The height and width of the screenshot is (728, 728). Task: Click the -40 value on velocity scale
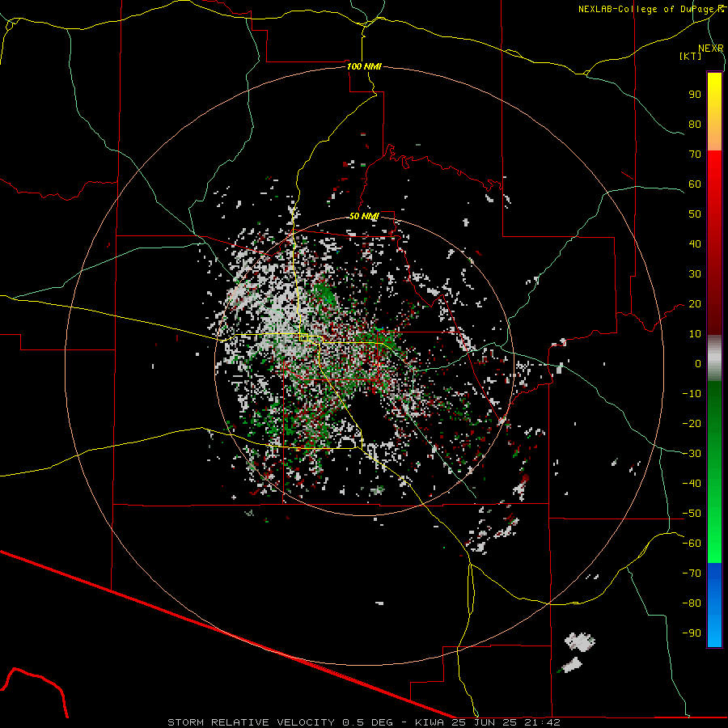click(x=692, y=484)
